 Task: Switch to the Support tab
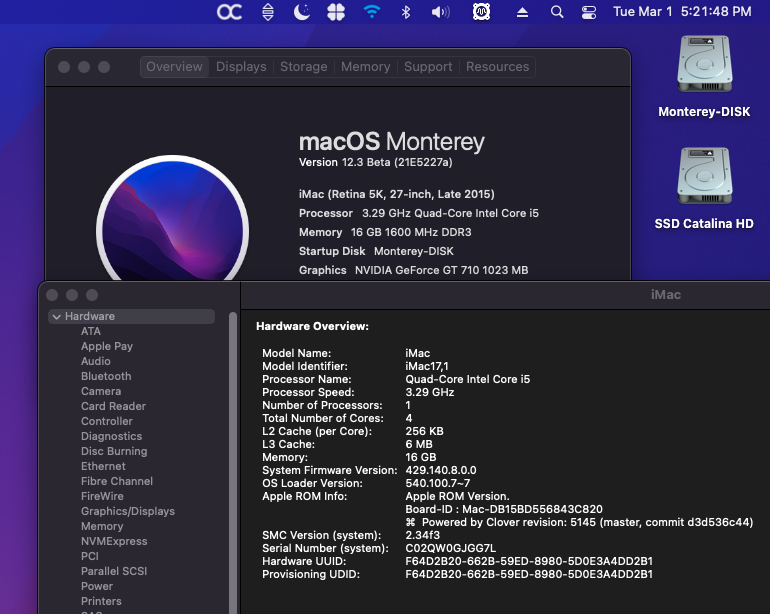428,67
